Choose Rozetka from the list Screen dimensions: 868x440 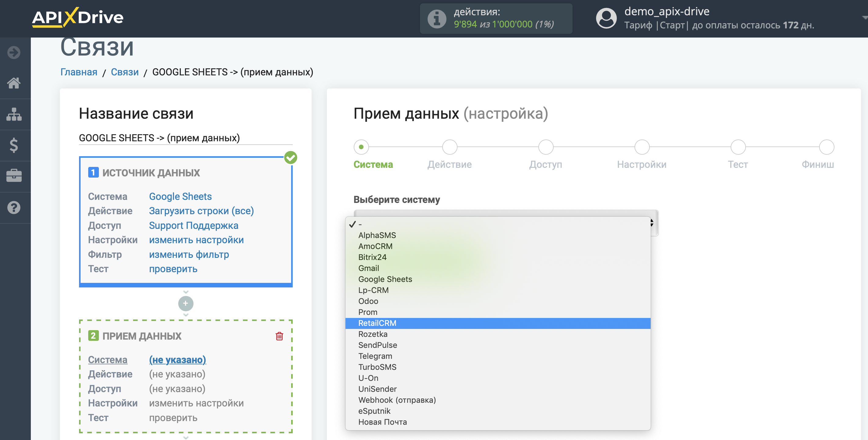pyautogui.click(x=498, y=334)
